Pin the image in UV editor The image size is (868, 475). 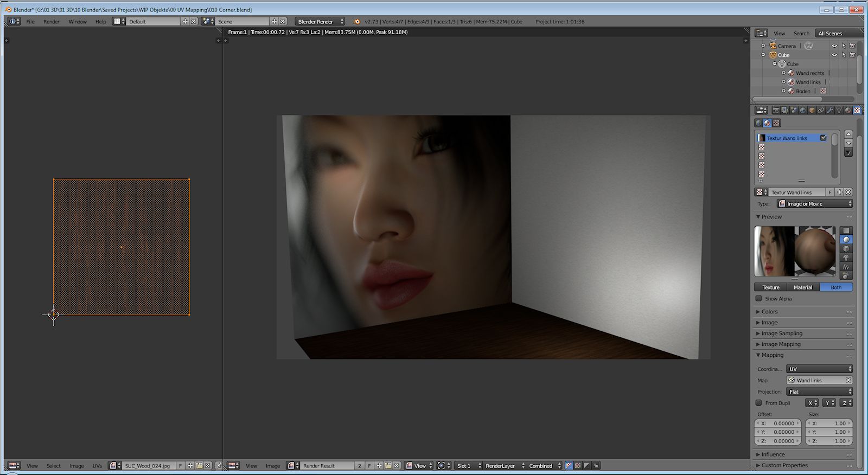(219, 466)
